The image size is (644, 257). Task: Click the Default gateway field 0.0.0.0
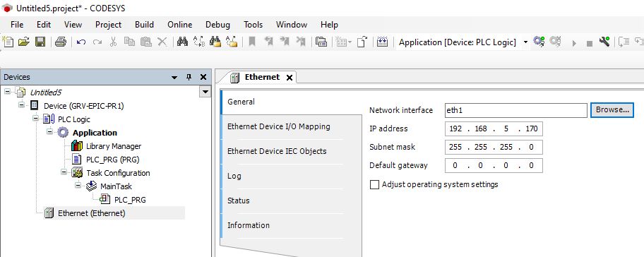coord(494,165)
